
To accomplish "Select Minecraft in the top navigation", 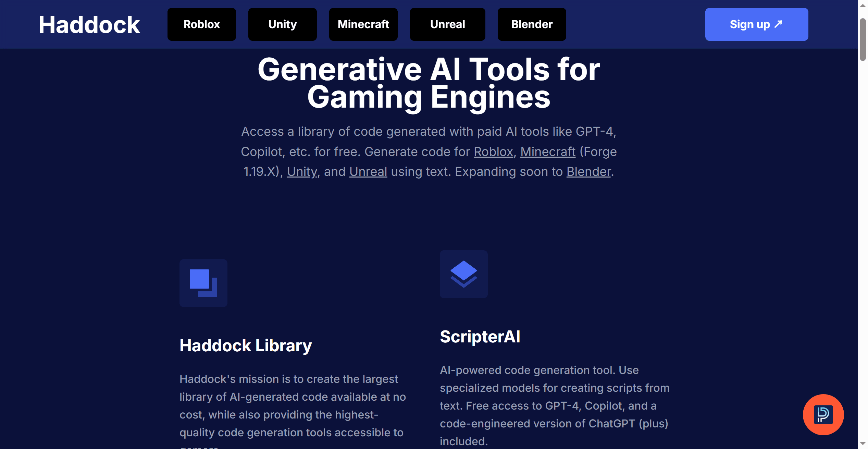I will [x=363, y=24].
